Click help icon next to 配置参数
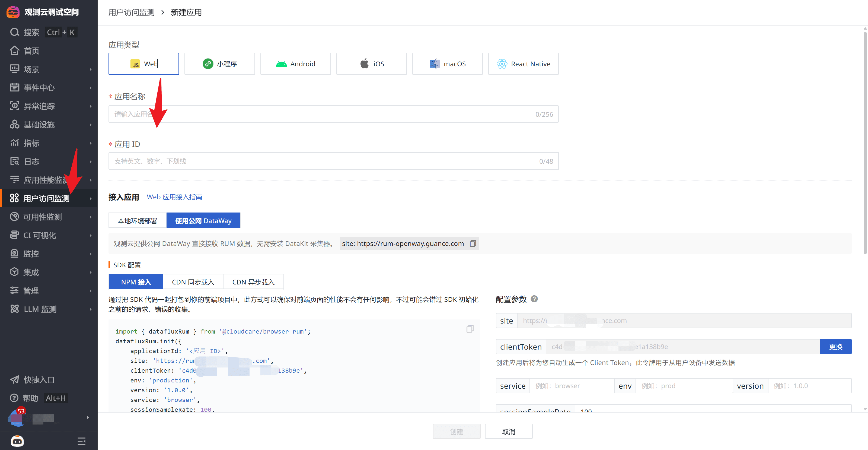This screenshot has height=450, width=868. click(x=534, y=299)
